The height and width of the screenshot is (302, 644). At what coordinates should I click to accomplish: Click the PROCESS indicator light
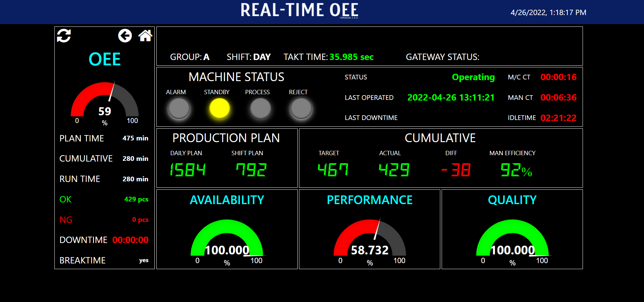(x=260, y=109)
